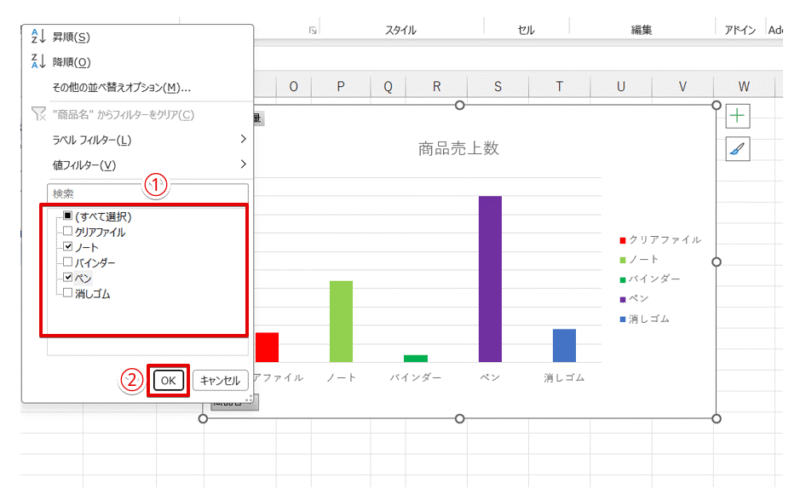Click axis label バインダー under chart
Screen dimensions: 812x489
[x=416, y=378]
